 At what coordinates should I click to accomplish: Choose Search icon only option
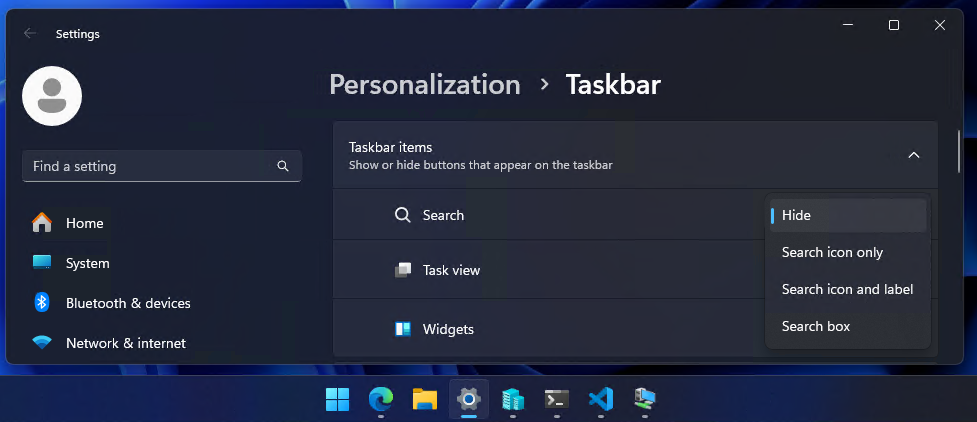click(x=848, y=252)
